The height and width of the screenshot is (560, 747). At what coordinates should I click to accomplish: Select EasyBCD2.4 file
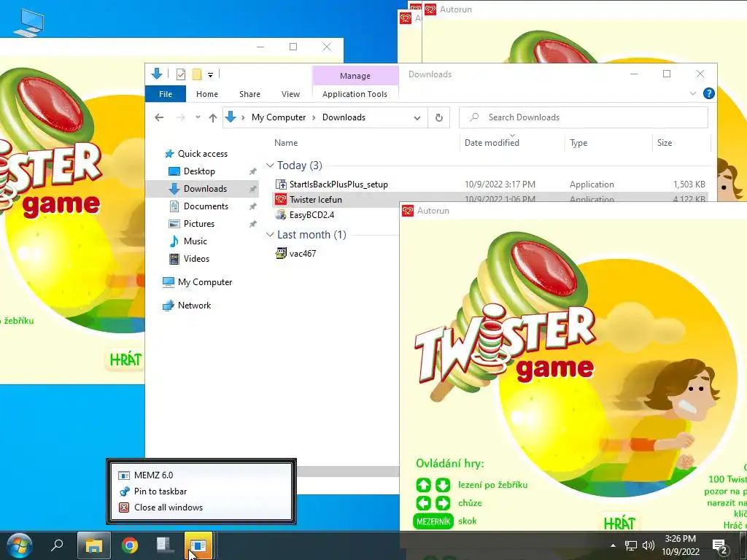311,215
